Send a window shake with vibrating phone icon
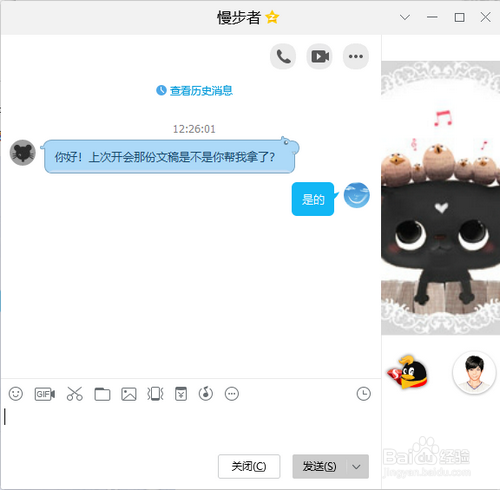This screenshot has height=490, width=500. pyautogui.click(x=155, y=394)
